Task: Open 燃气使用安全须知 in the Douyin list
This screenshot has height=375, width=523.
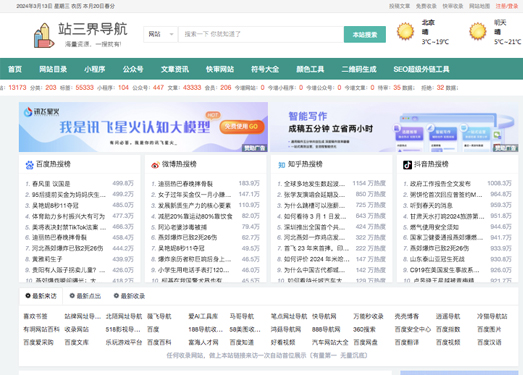Action: [x=434, y=227]
